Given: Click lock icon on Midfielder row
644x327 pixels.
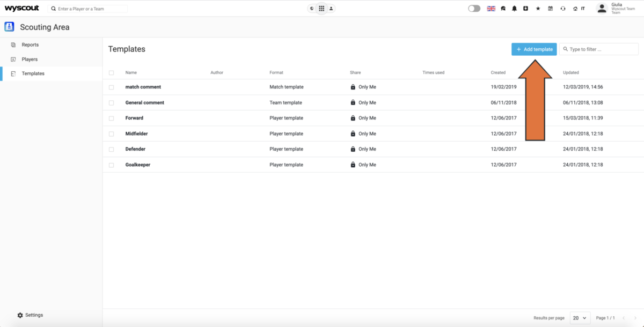Looking at the screenshot, I should (353, 134).
